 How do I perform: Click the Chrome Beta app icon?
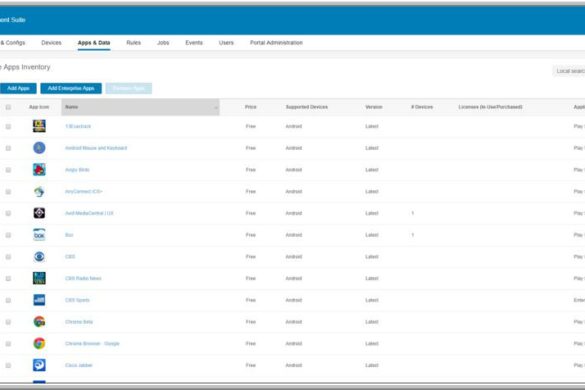(x=39, y=321)
